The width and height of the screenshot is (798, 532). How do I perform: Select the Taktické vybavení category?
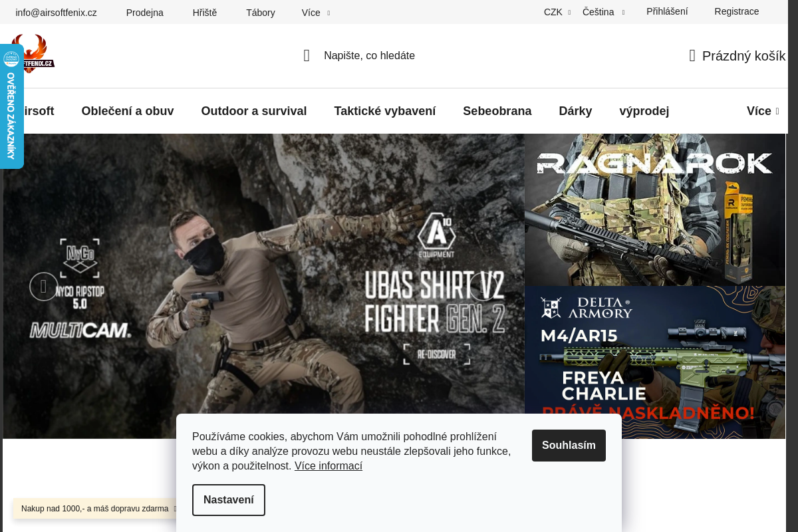pyautogui.click(x=384, y=111)
